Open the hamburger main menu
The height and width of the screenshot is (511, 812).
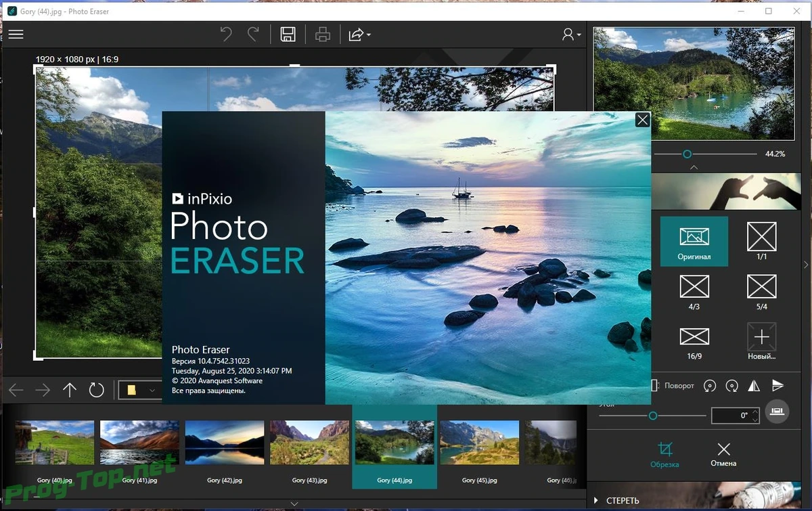pyautogui.click(x=16, y=35)
